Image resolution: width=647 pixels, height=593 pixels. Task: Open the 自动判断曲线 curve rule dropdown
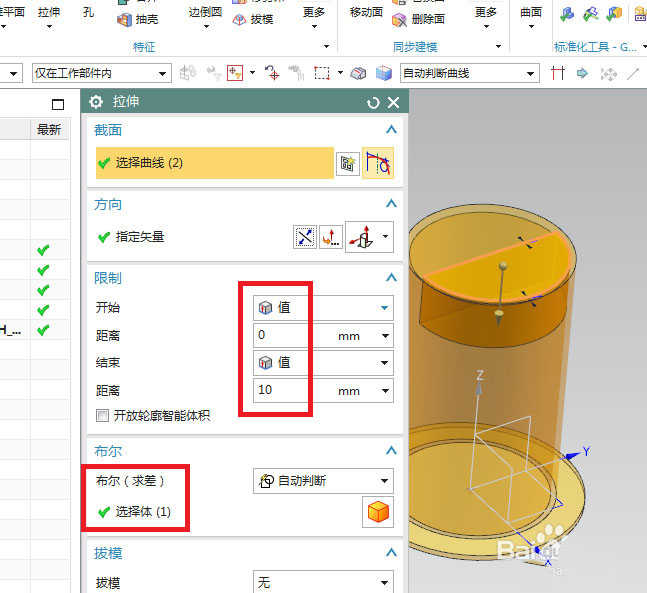click(470, 73)
